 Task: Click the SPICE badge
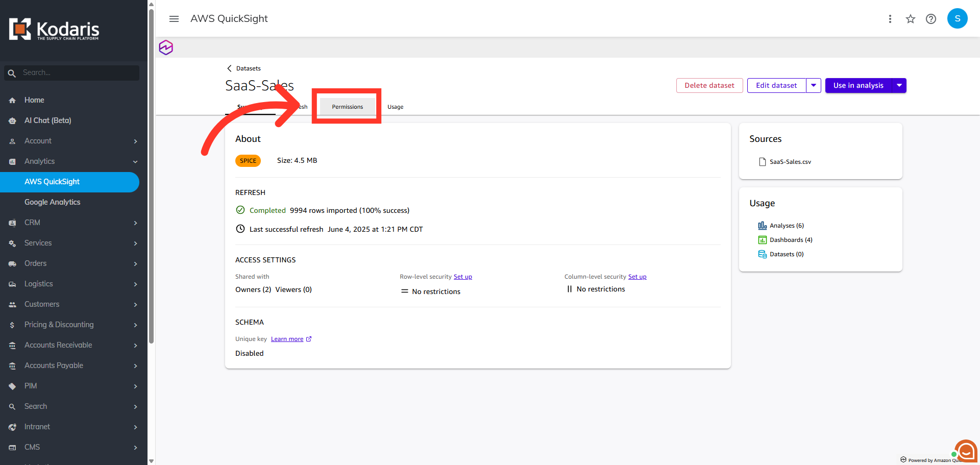coord(248,161)
